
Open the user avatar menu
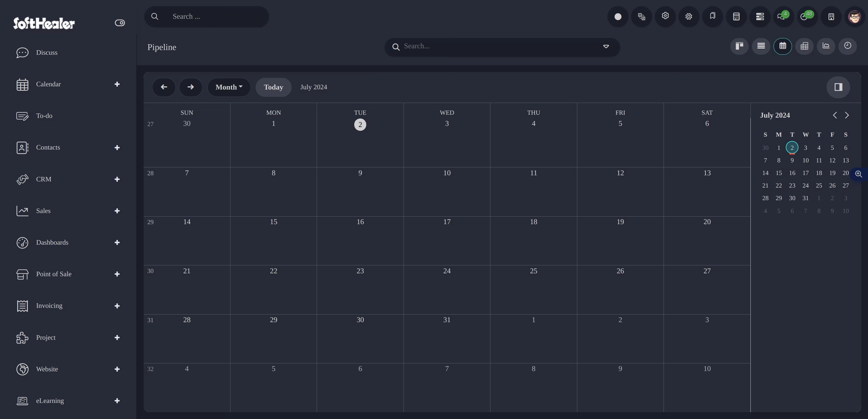tap(855, 16)
